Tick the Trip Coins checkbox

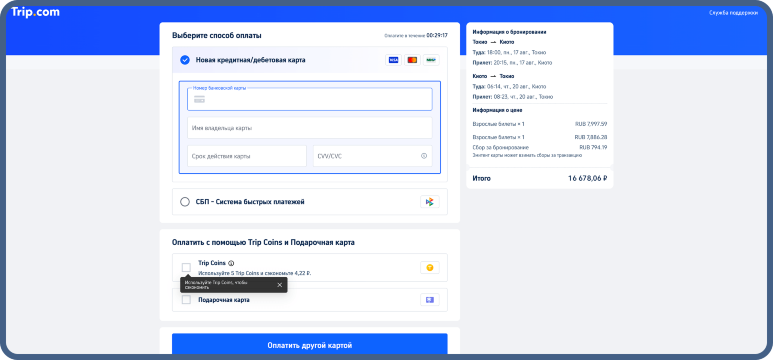[x=186, y=267]
